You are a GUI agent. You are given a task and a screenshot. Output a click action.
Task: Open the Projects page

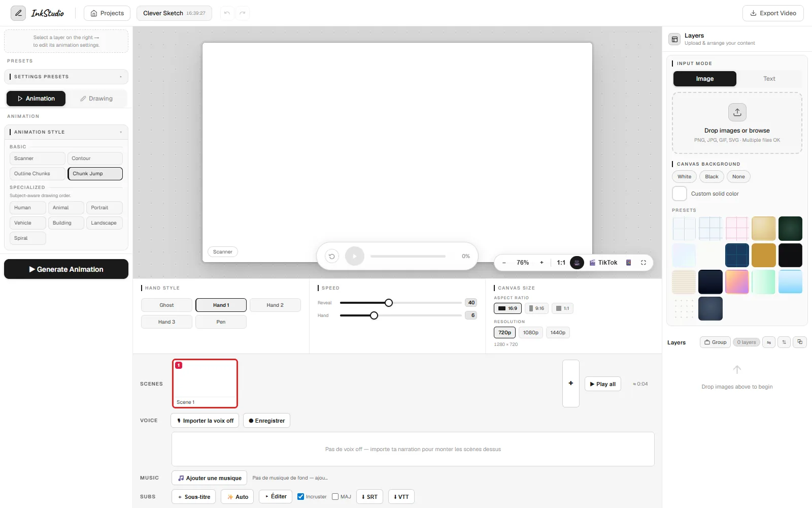click(x=107, y=13)
